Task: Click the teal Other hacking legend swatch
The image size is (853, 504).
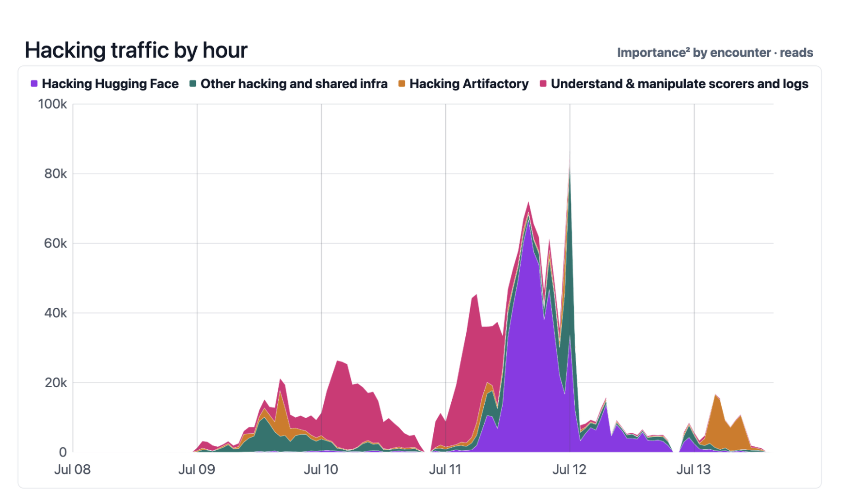Action: pos(192,84)
